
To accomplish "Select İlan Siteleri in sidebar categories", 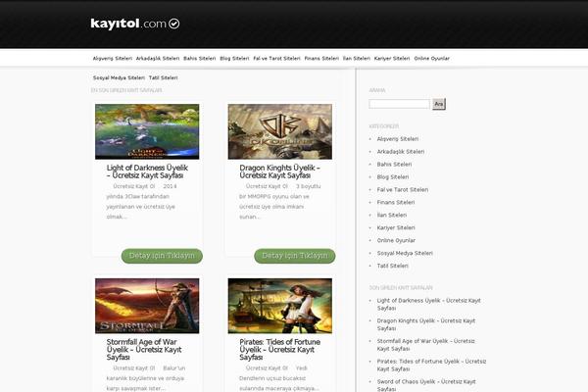I will (x=392, y=216).
